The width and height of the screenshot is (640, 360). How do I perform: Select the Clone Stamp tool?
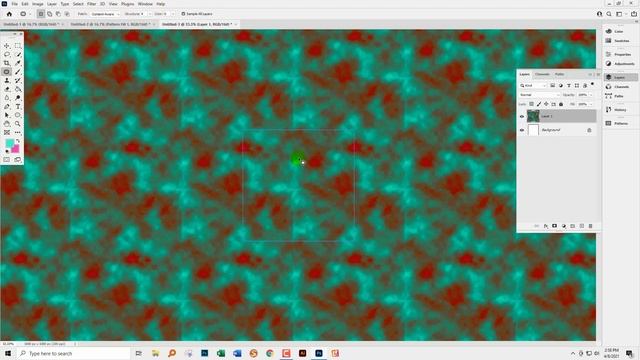tap(7, 80)
